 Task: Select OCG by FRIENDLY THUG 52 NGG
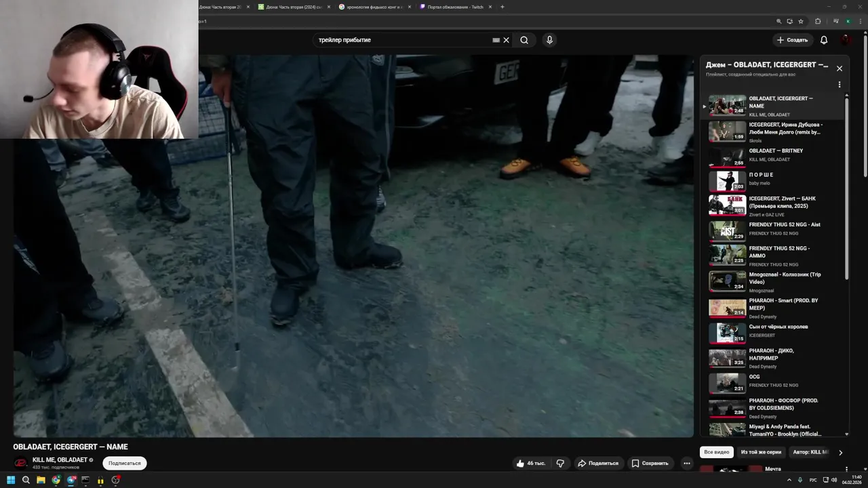[x=773, y=383]
